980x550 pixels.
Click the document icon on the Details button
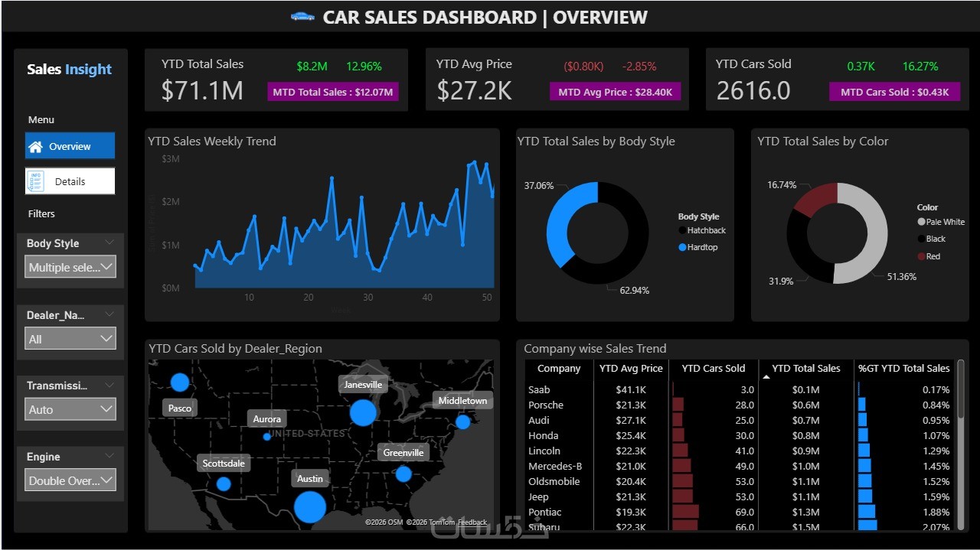coord(35,181)
